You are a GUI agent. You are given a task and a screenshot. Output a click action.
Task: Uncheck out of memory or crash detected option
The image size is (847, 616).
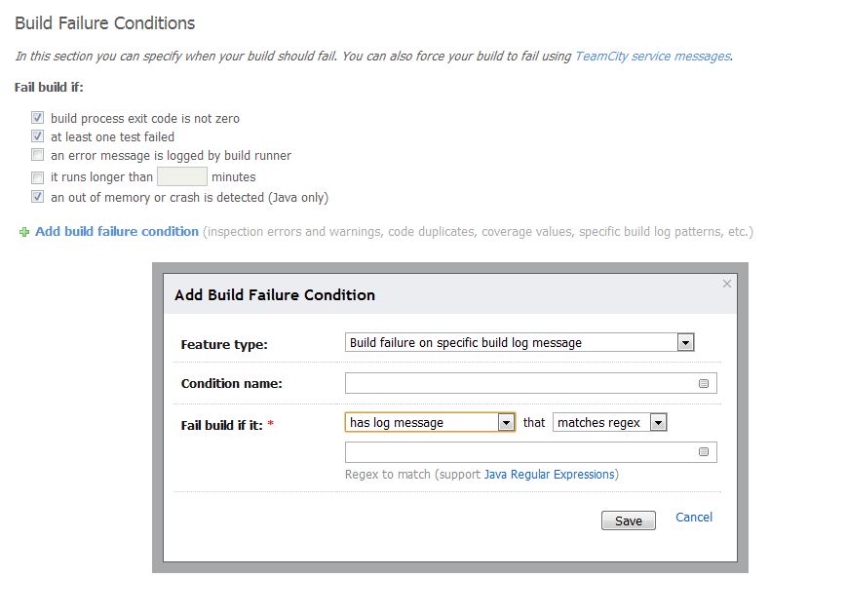37,197
